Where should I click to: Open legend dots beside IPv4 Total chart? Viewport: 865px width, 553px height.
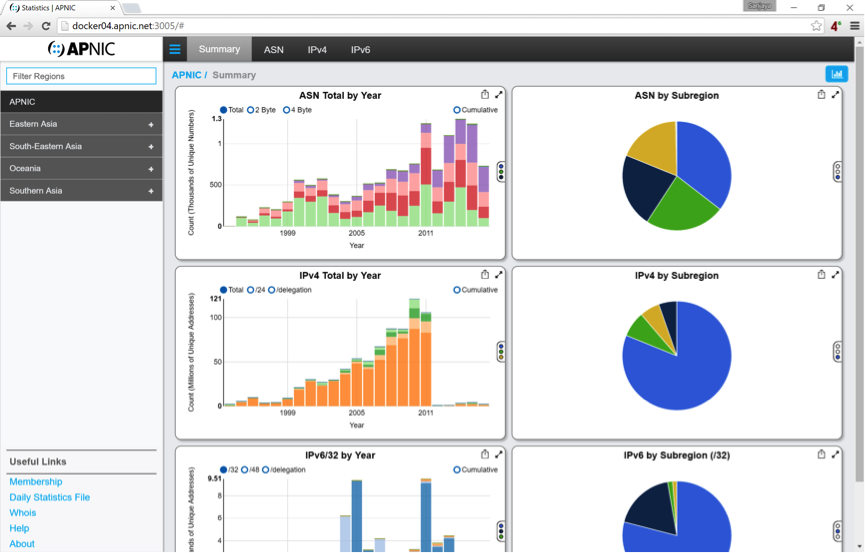tap(501, 352)
